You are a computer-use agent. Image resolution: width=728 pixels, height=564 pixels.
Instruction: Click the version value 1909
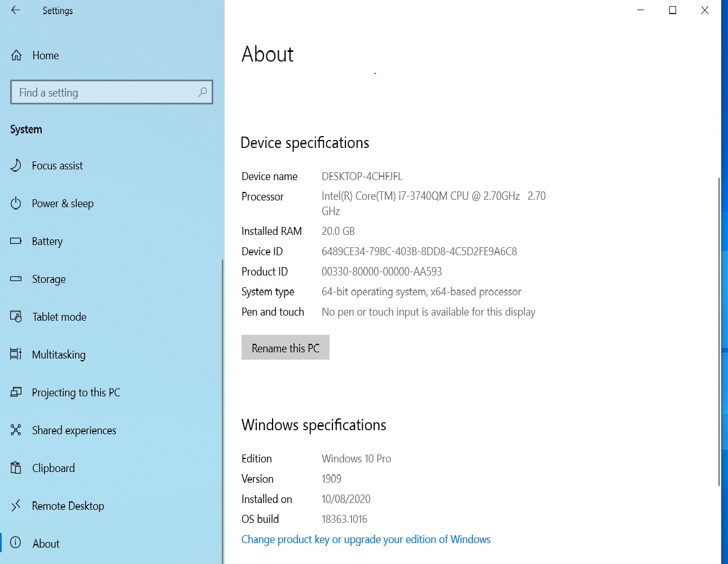pos(331,479)
